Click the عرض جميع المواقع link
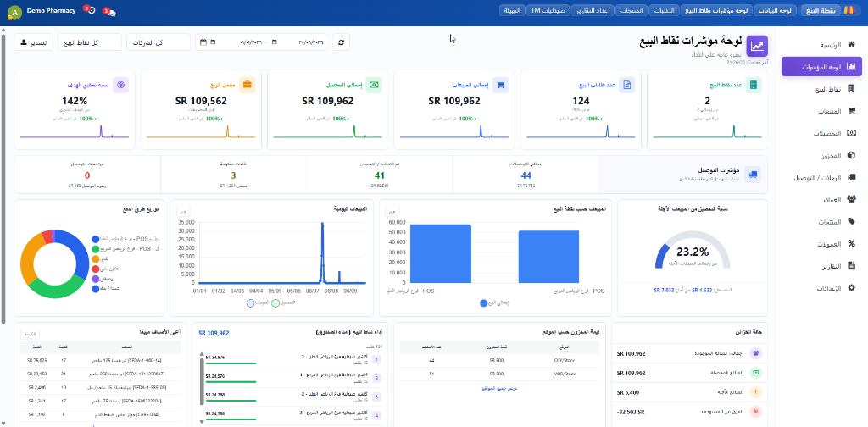 point(499,388)
